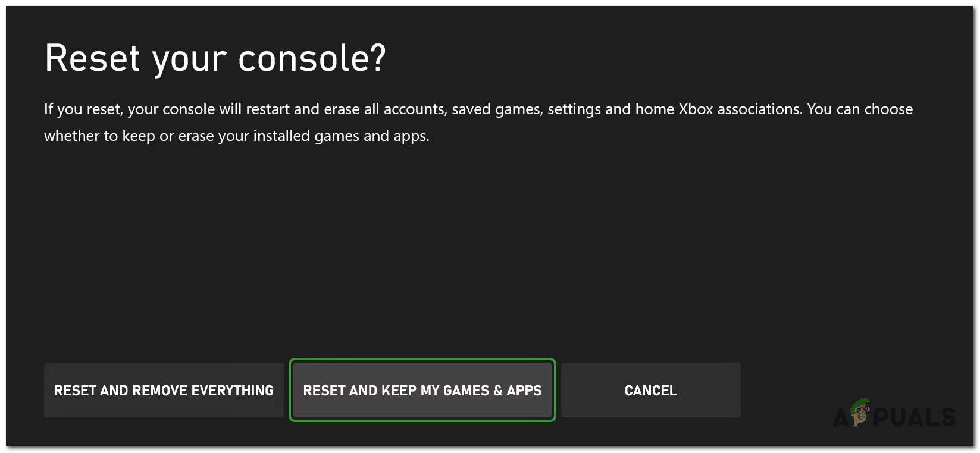This screenshot has height=453, width=980.
Task: Click the "Reset your console?" heading
Action: [216, 58]
